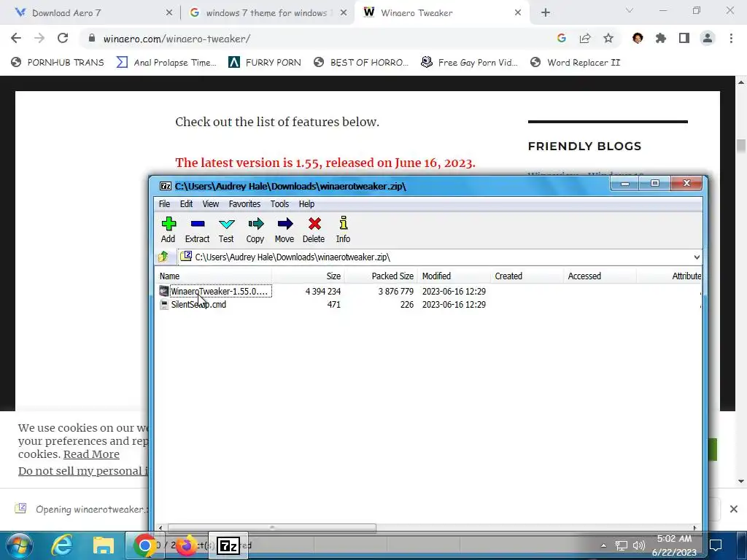The height and width of the screenshot is (560, 747).
Task: Launch Internet Explorer from taskbar
Action: pos(62,545)
